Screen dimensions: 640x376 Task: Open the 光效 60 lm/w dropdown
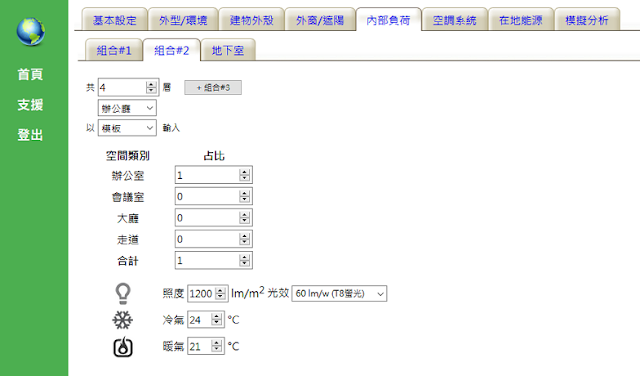[339, 294]
